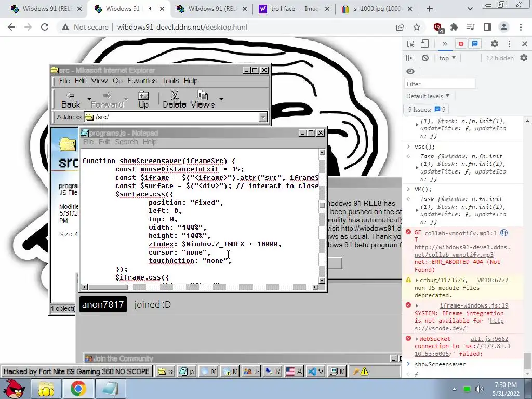
Task: Select the flag 'A' taskbar item
Action: (x=294, y=371)
